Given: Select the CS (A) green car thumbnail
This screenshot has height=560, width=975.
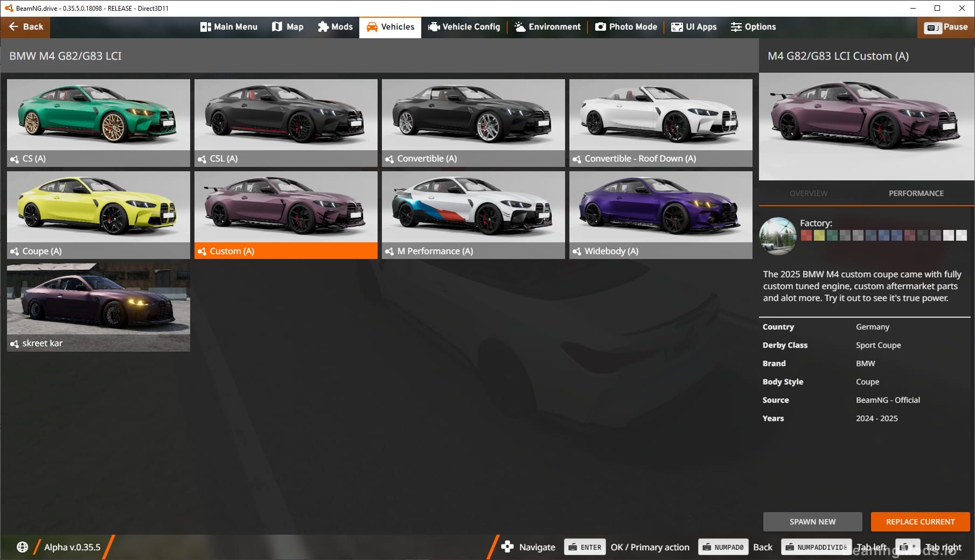Looking at the screenshot, I should point(99,115).
